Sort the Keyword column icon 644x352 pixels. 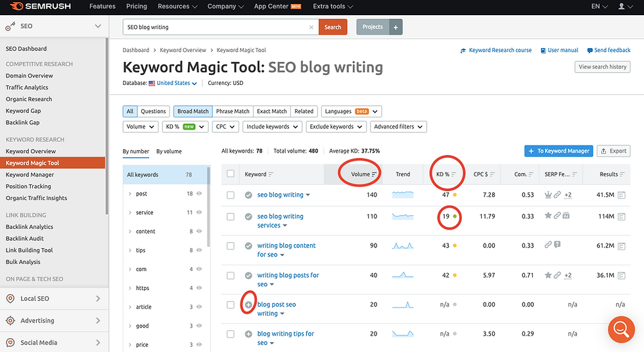271,174
